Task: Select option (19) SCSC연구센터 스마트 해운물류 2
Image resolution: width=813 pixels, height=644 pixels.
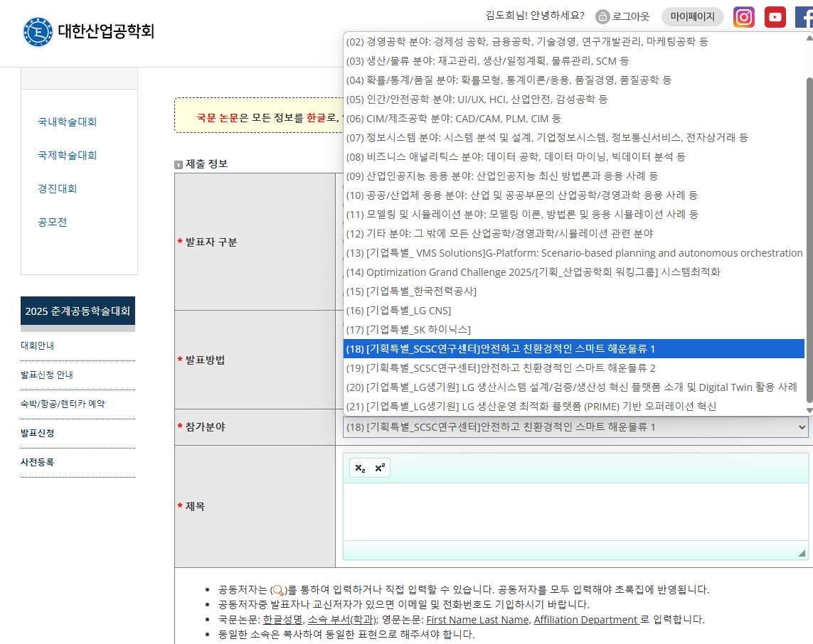Action: pyautogui.click(x=511, y=368)
